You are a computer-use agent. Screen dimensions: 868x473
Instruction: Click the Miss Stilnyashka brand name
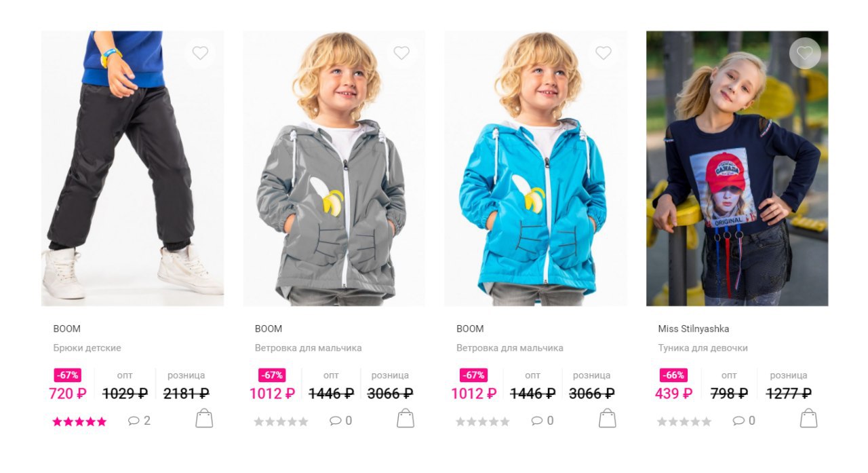pyautogui.click(x=693, y=328)
